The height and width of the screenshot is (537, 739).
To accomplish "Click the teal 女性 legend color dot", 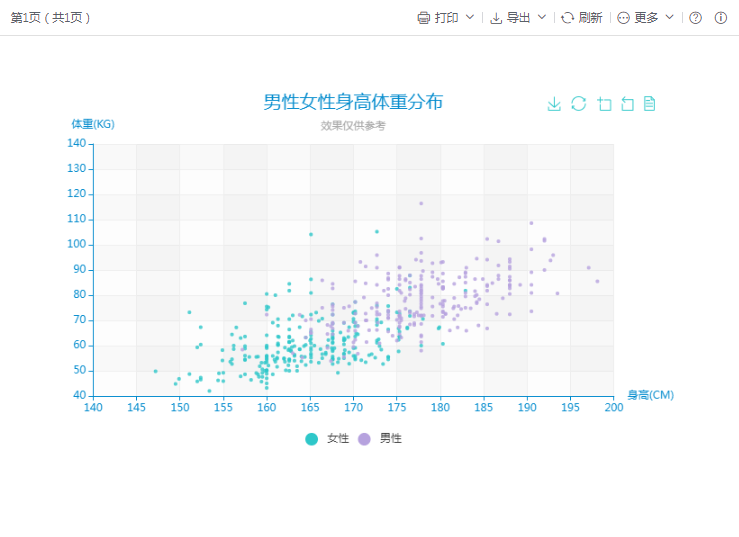I will coord(312,439).
